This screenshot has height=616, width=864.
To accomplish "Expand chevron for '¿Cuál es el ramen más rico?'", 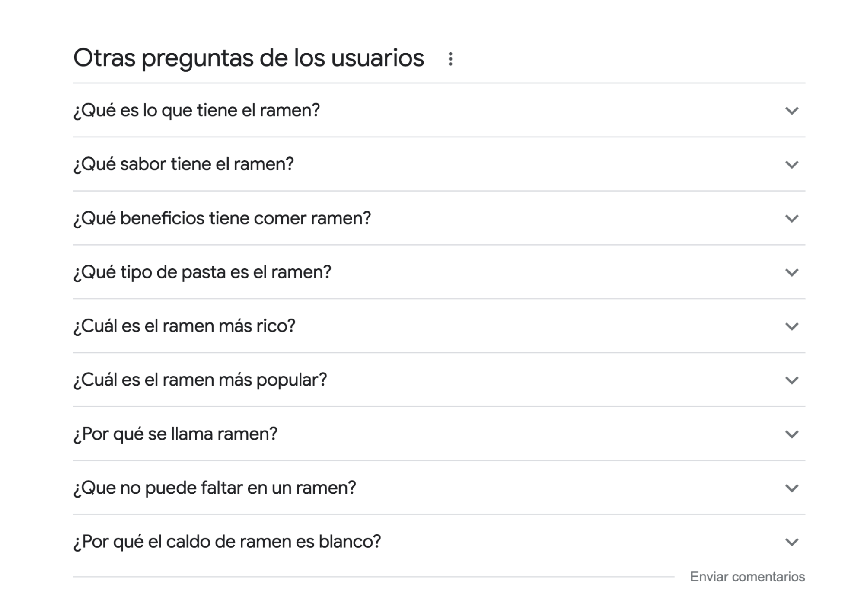I will (791, 326).
